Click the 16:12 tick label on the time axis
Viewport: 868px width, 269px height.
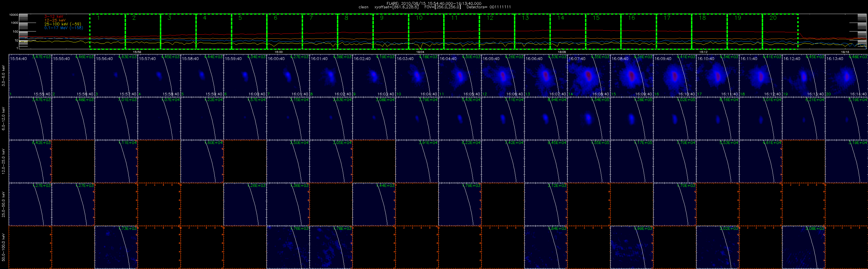click(x=703, y=52)
